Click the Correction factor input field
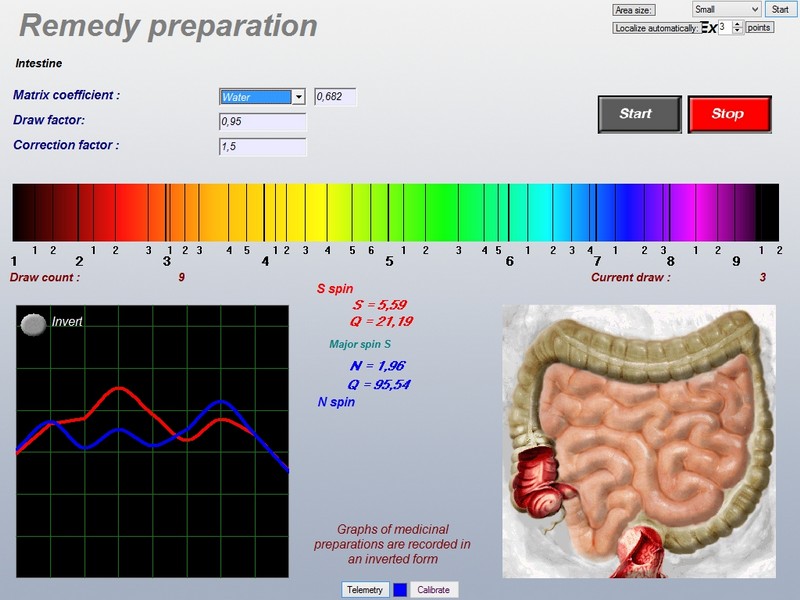 coord(262,147)
